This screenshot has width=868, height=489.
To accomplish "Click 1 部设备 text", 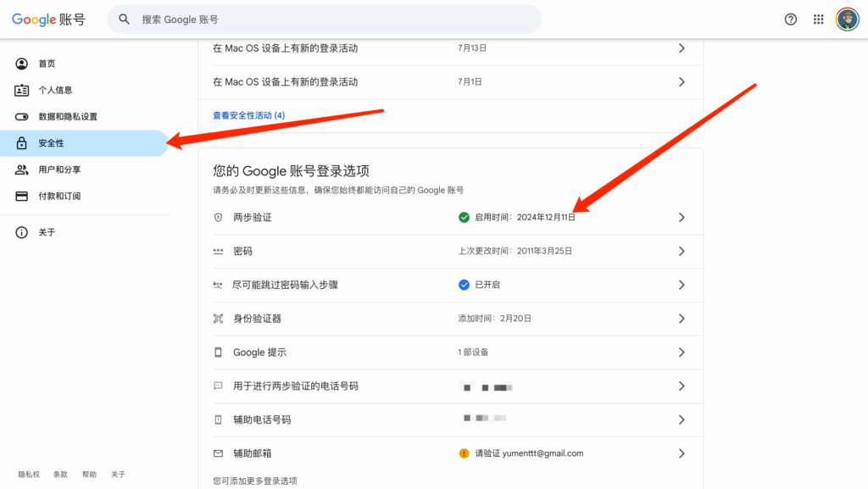I will [x=473, y=353].
